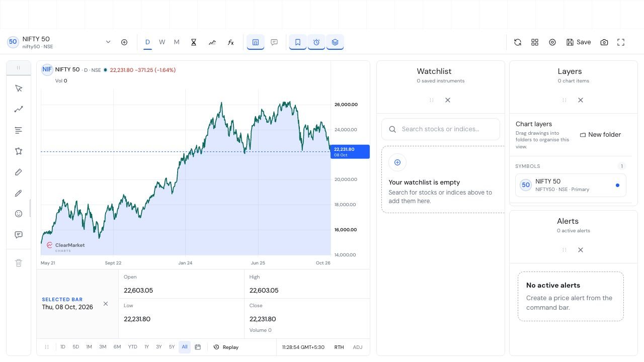Switch to the weekly W interval
This screenshot has height=362, width=644.
pos(162,42)
